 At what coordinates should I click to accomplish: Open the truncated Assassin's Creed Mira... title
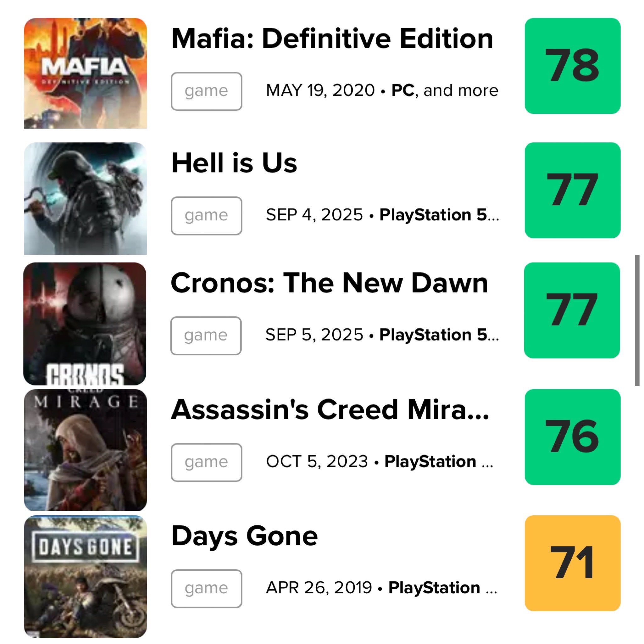(330, 409)
